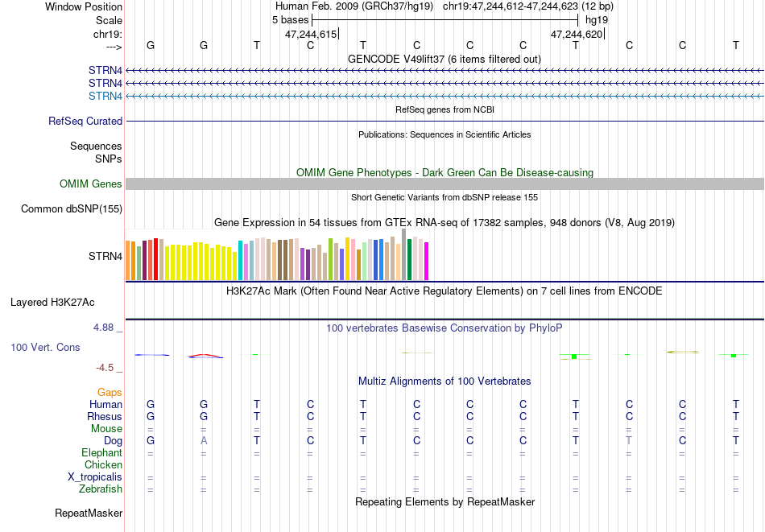This screenshot has height=532, width=765.
Task: Open Multiz Alignments of 100 Vertebrates title
Action: click(445, 381)
